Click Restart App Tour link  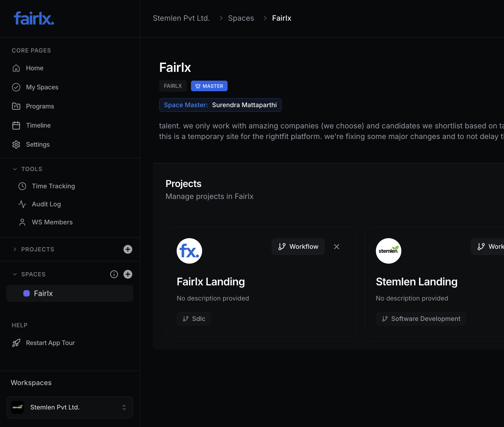pyautogui.click(x=50, y=343)
